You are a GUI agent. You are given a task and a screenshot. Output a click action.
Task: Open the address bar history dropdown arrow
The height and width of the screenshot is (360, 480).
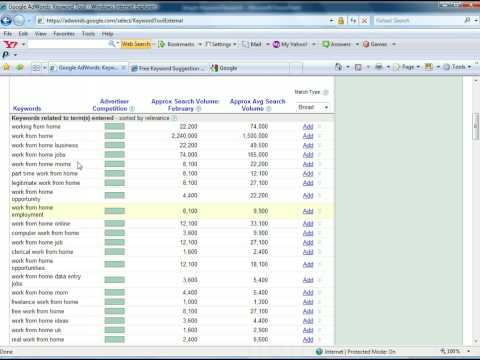[x=331, y=21]
